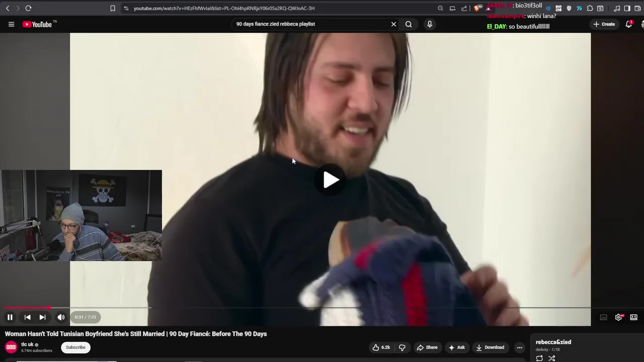Start voice search with the microphone
This screenshot has height=362, width=644.
(x=429, y=24)
